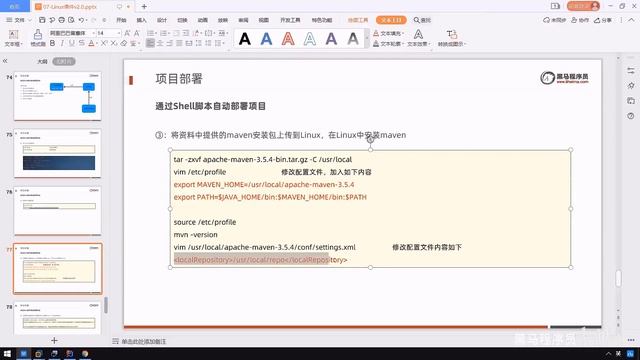The image size is (640, 360).
Task: Apply the Clear Formatting eraser
Action: pos(124,43)
